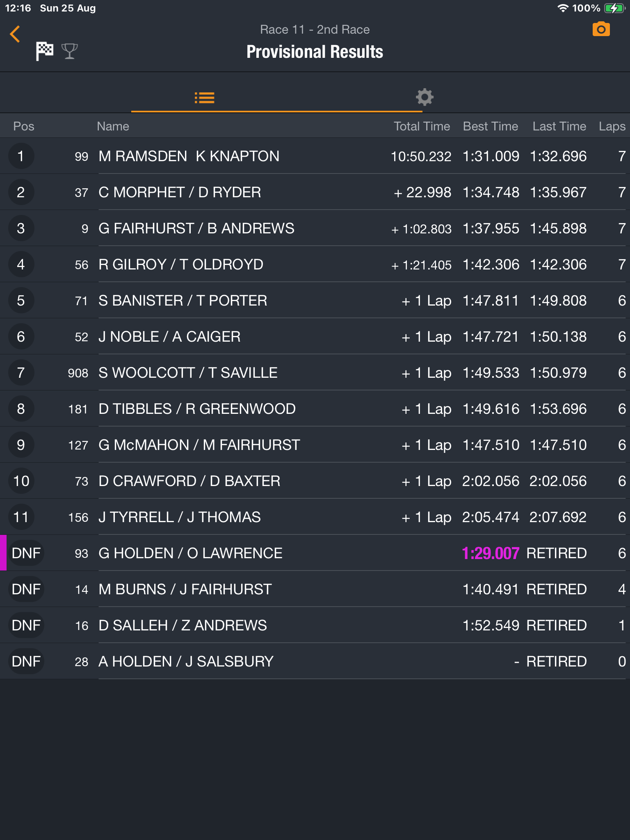Sort by the Total Time column header
This screenshot has width=630, height=840.
coord(422,126)
